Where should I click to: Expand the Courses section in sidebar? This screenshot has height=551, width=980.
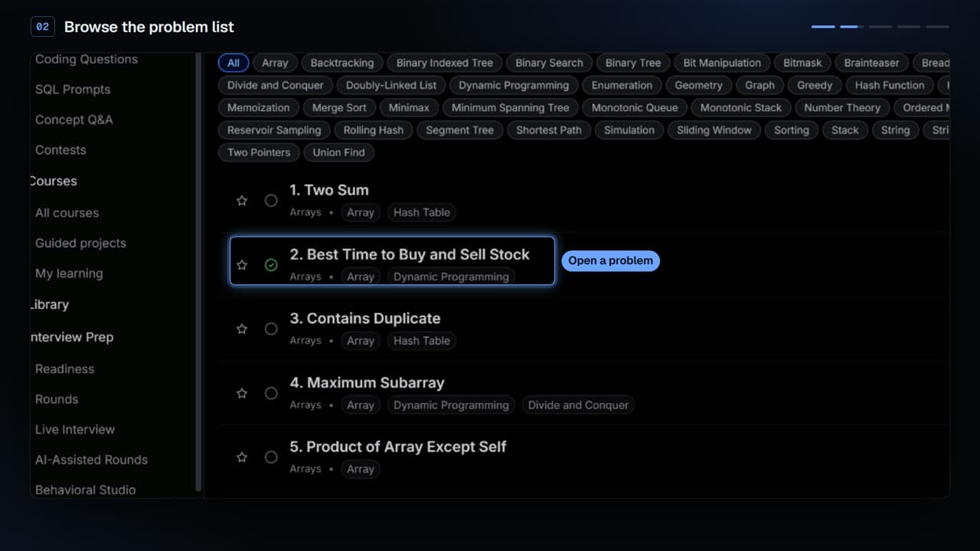pyautogui.click(x=54, y=181)
